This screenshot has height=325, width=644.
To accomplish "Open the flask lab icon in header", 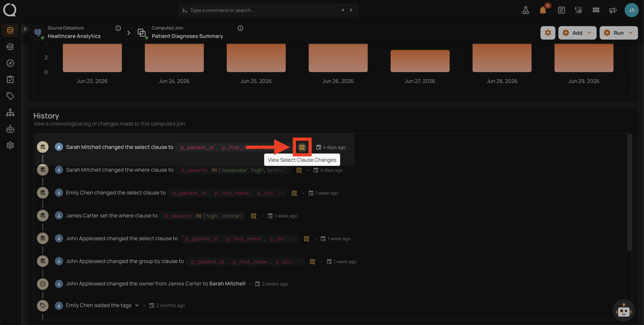I will point(526,10).
